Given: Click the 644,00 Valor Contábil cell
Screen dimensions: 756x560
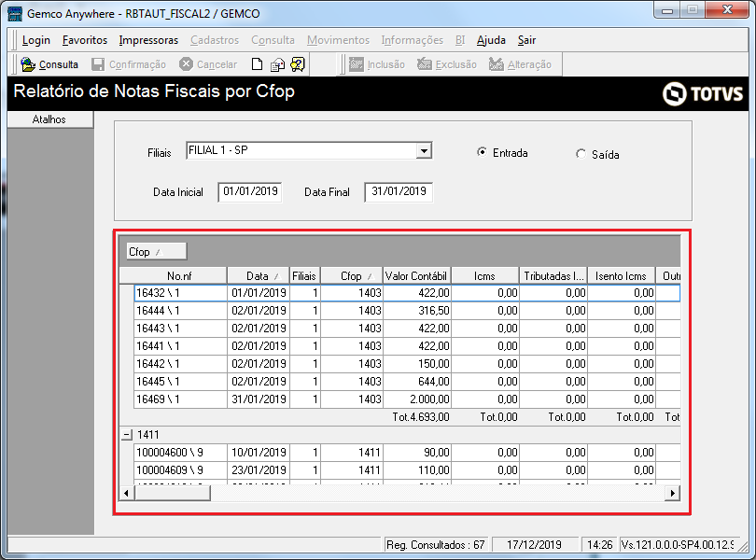Looking at the screenshot, I should pos(417,382).
